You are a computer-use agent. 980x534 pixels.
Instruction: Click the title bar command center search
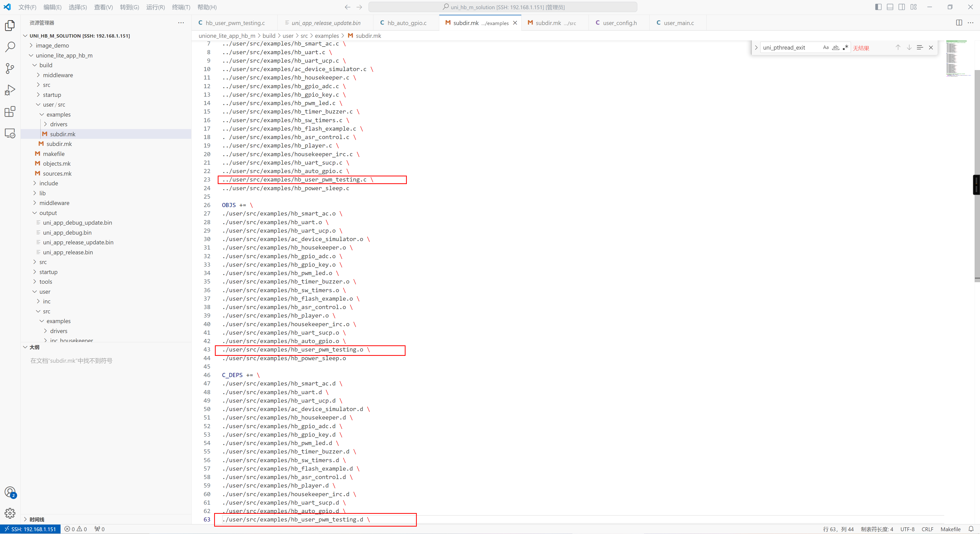pyautogui.click(x=503, y=7)
